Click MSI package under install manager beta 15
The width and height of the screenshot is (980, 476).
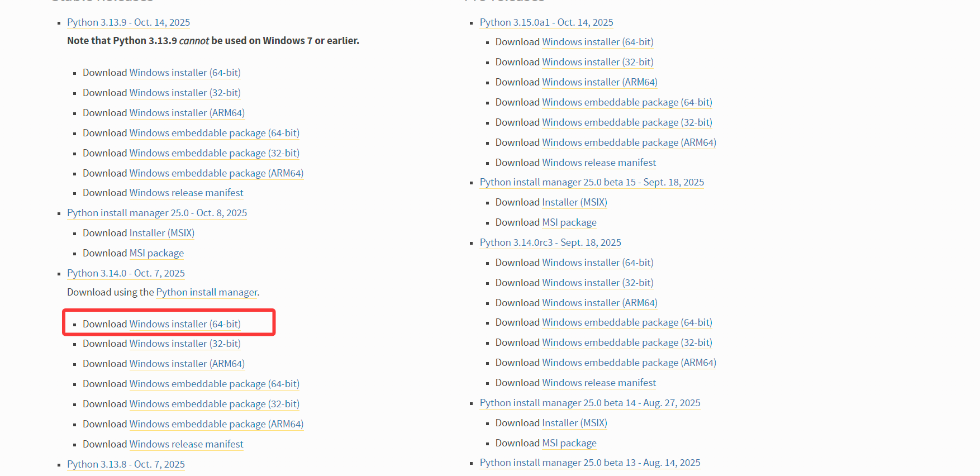pos(569,222)
